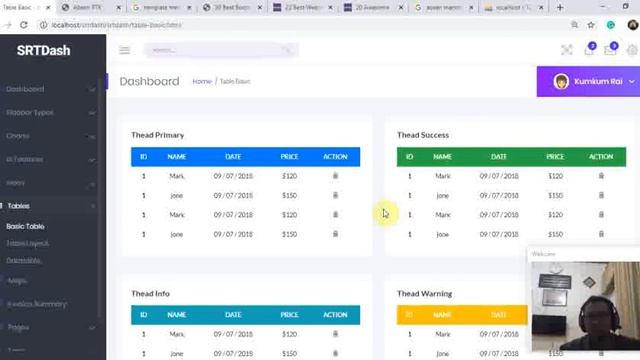Click NAME header in Thead Info table

point(176,315)
